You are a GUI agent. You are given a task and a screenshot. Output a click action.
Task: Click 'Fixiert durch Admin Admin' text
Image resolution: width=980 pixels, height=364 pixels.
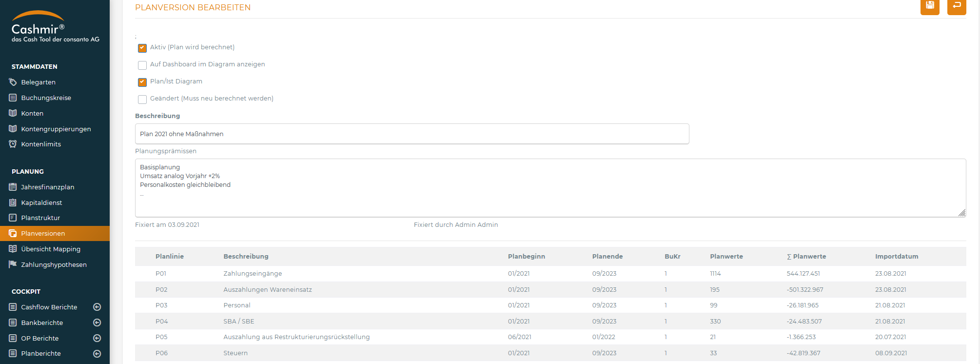click(456, 224)
